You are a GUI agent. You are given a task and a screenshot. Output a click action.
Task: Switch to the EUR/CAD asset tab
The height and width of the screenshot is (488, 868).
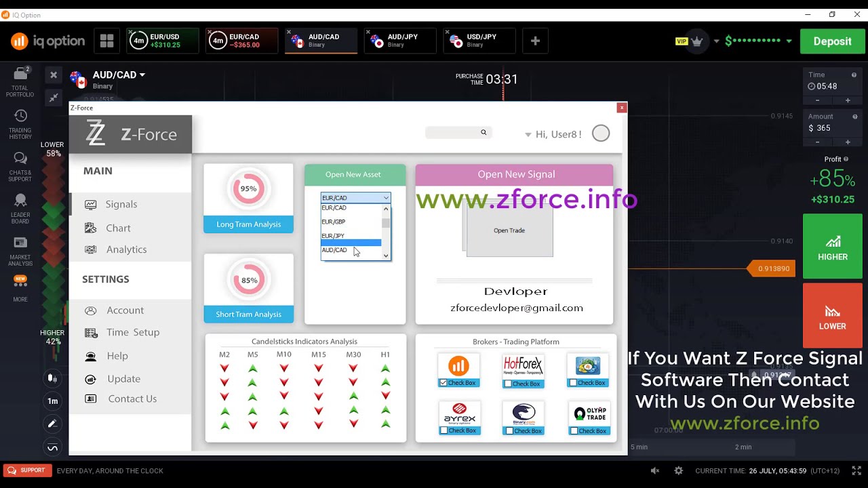243,41
